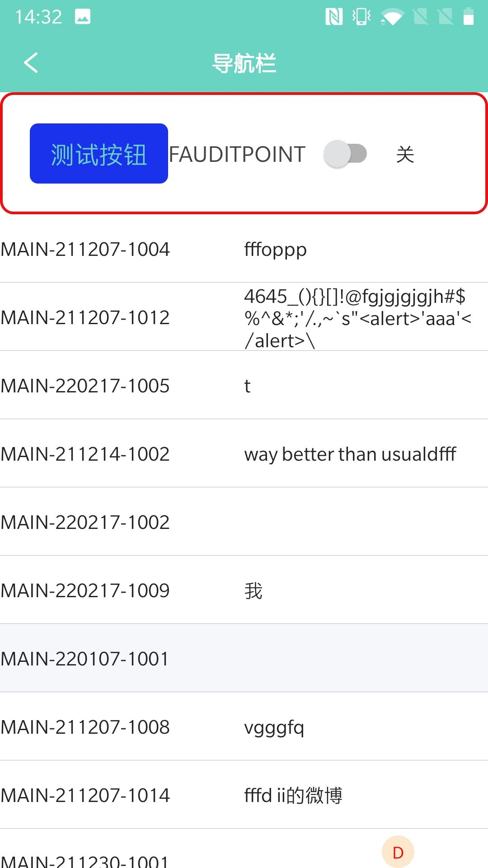Choose row MAIN-220217-1009

[244, 590]
